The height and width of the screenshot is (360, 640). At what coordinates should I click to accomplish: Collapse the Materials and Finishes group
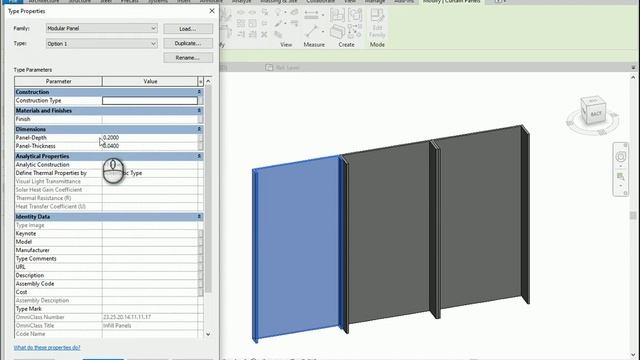(199, 111)
